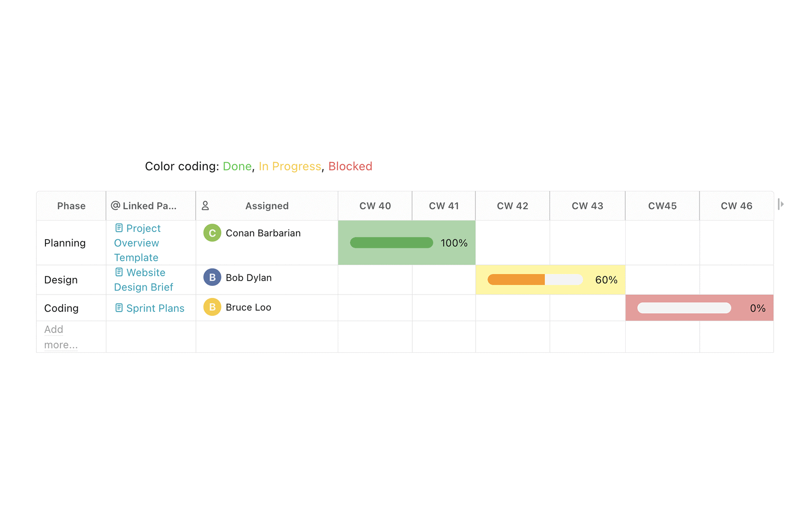The height and width of the screenshot is (525, 812).
Task: Select the Coding phase cell
Action: point(61,308)
